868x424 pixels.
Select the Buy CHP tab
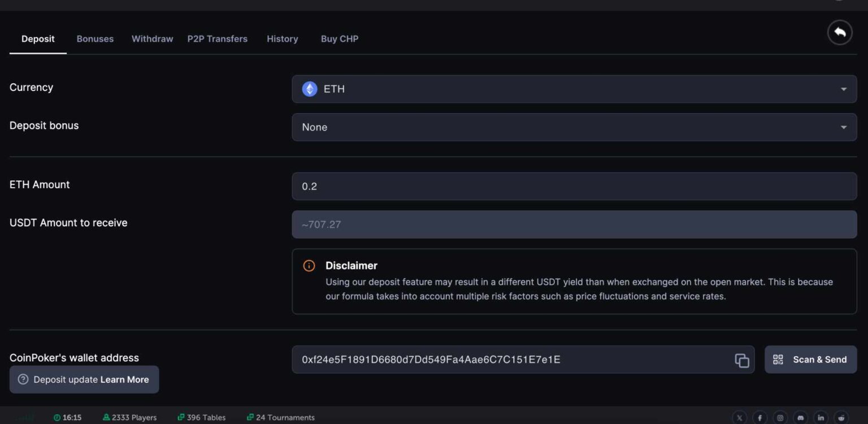[x=340, y=39]
